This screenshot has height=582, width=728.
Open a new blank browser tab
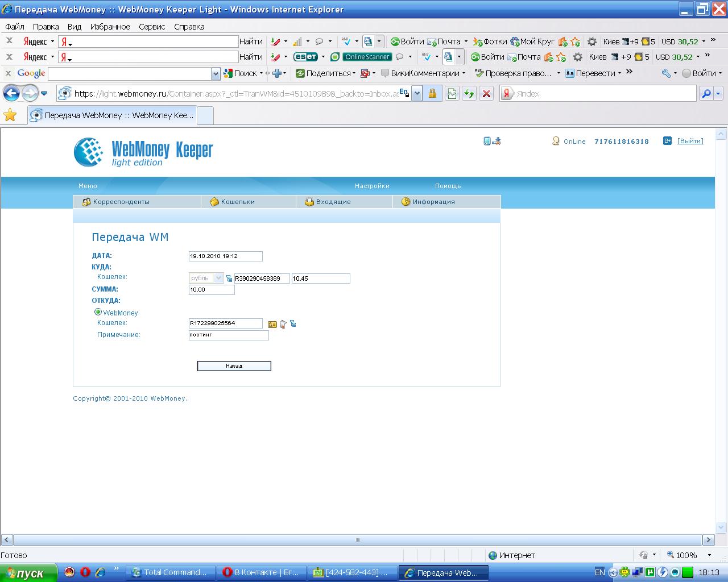pyautogui.click(x=205, y=115)
